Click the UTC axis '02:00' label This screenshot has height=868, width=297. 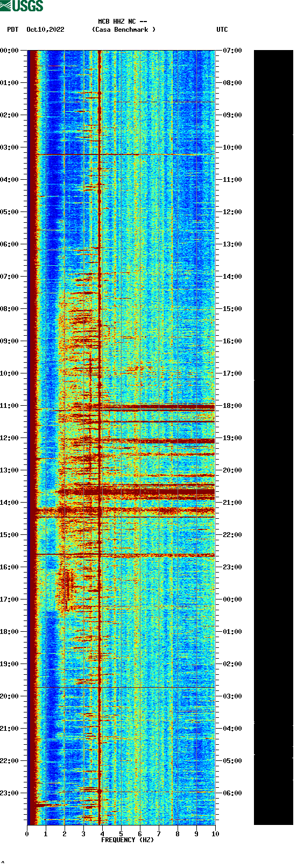[232, 664]
